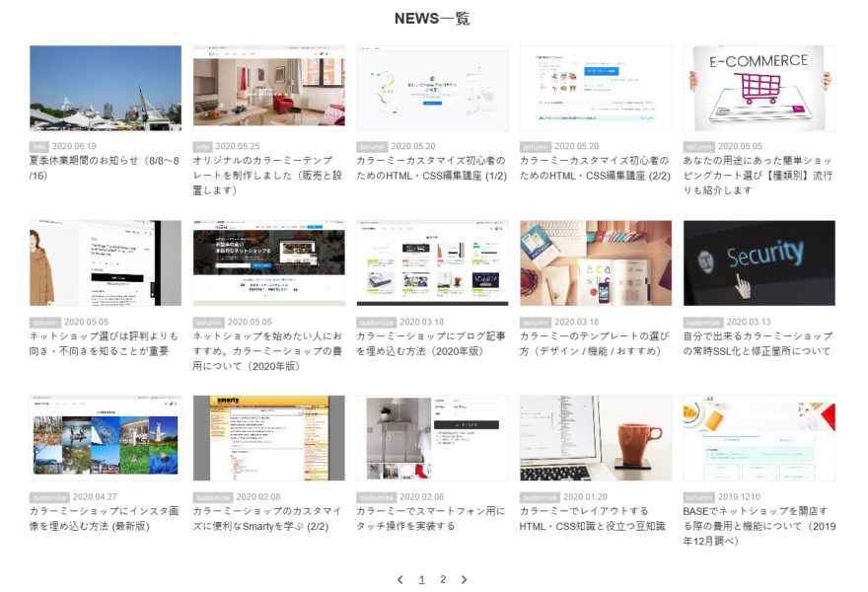Open article あなたの用途にあった簡単ショッピングカート選び
Viewport: 868px width, 592px height.
pyautogui.click(x=758, y=175)
